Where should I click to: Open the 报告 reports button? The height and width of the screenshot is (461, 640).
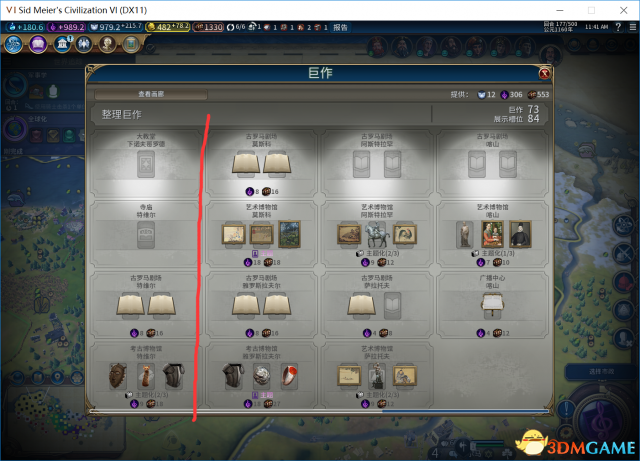[x=340, y=27]
